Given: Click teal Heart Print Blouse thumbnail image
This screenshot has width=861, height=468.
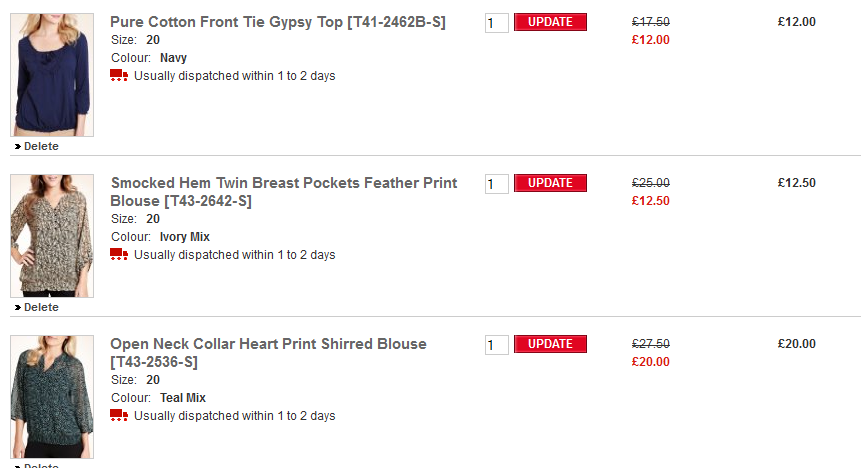Looking at the screenshot, I should coord(52,397).
